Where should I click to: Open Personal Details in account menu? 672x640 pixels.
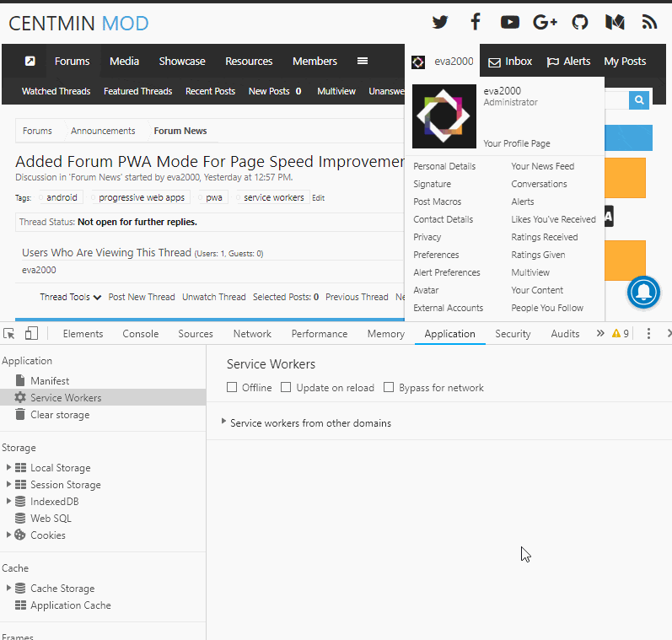coord(444,166)
